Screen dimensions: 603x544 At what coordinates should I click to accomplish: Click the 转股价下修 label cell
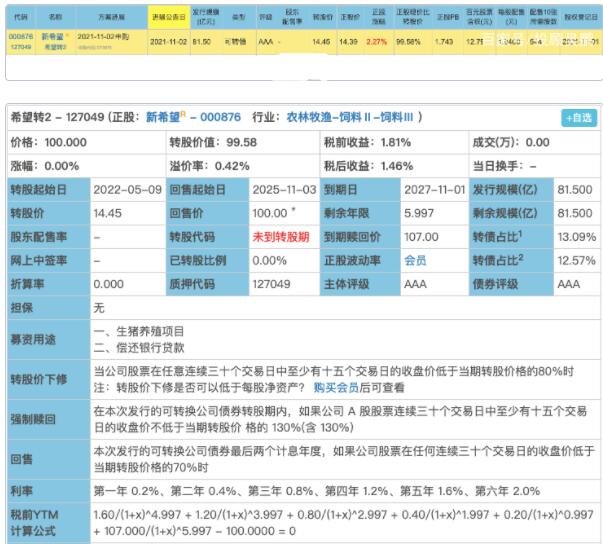49,379
